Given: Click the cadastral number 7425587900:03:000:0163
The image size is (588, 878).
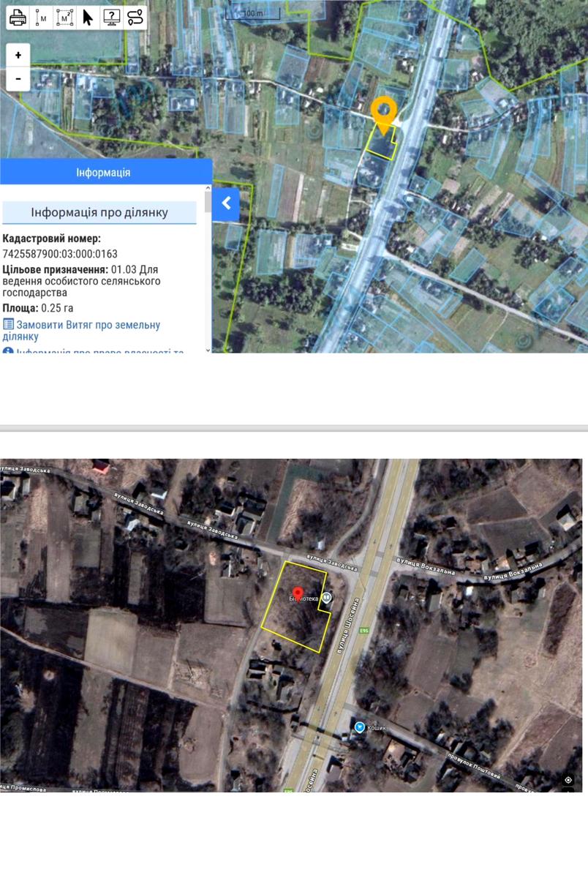Looking at the screenshot, I should pyautogui.click(x=60, y=254).
